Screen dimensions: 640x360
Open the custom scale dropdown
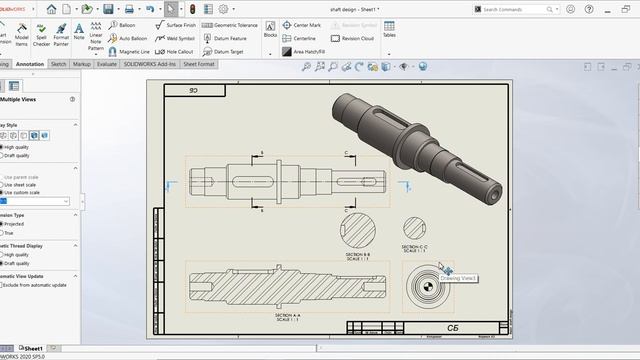point(66,201)
